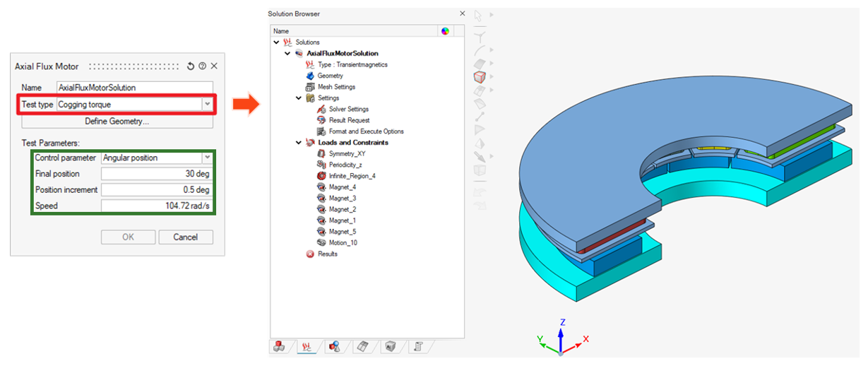
Task: Click the Define Geometry... button
Action: tap(117, 121)
